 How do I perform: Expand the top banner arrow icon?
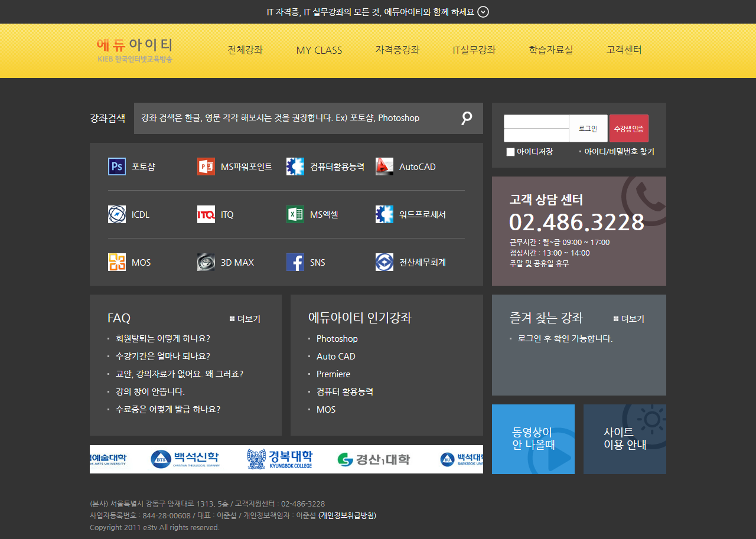point(483,12)
